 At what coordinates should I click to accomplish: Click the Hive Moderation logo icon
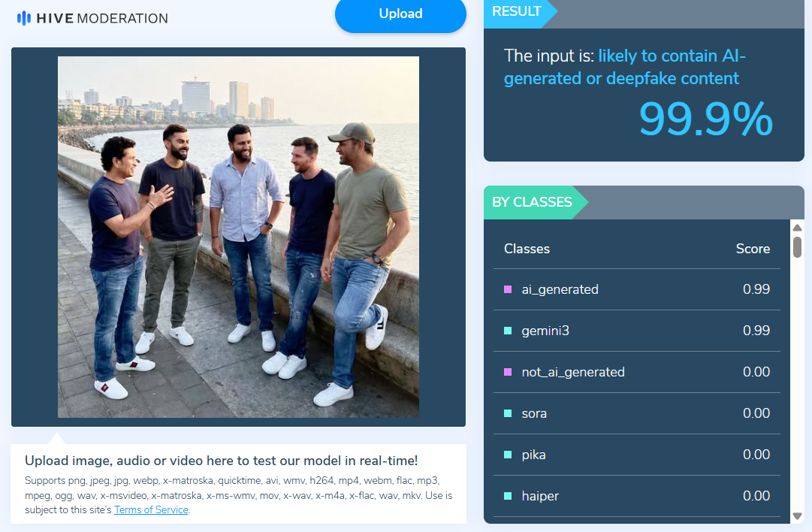[x=24, y=18]
